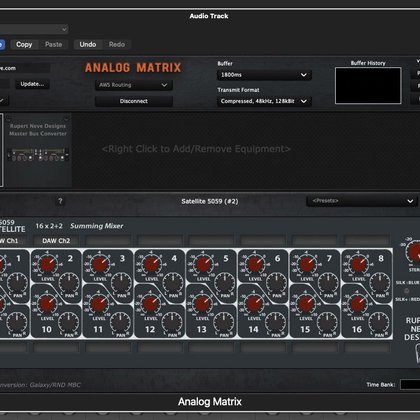The height and width of the screenshot is (420, 420).
Task: Click the Redo button
Action: (x=117, y=44)
